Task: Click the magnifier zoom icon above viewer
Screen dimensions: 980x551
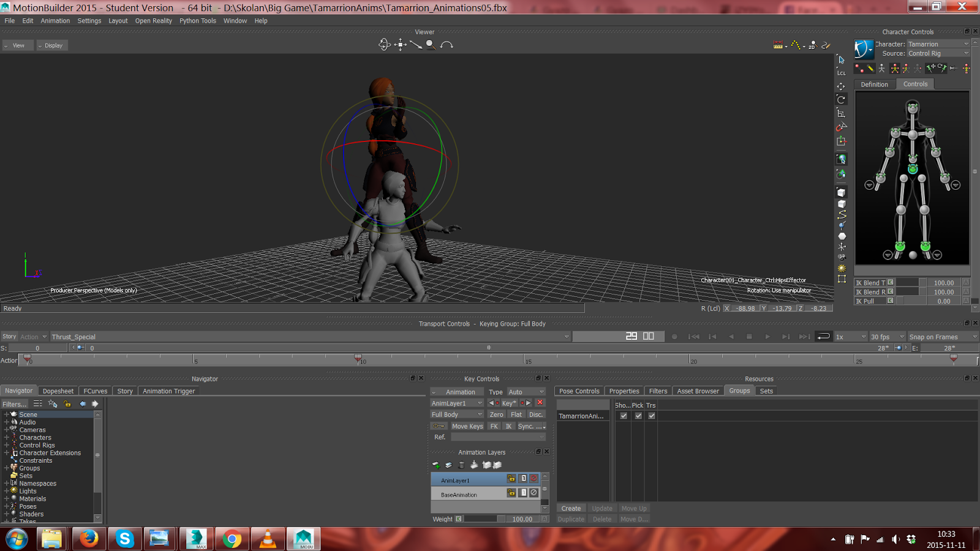Action: point(431,45)
